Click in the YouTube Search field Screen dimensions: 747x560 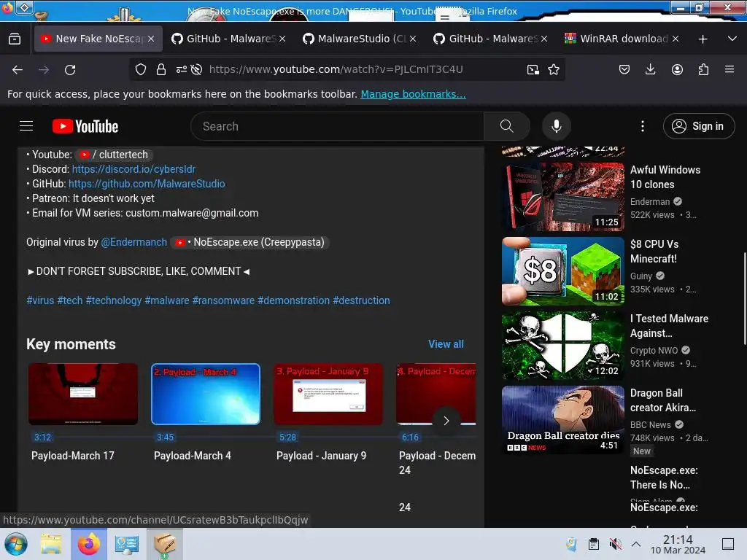tap(337, 126)
